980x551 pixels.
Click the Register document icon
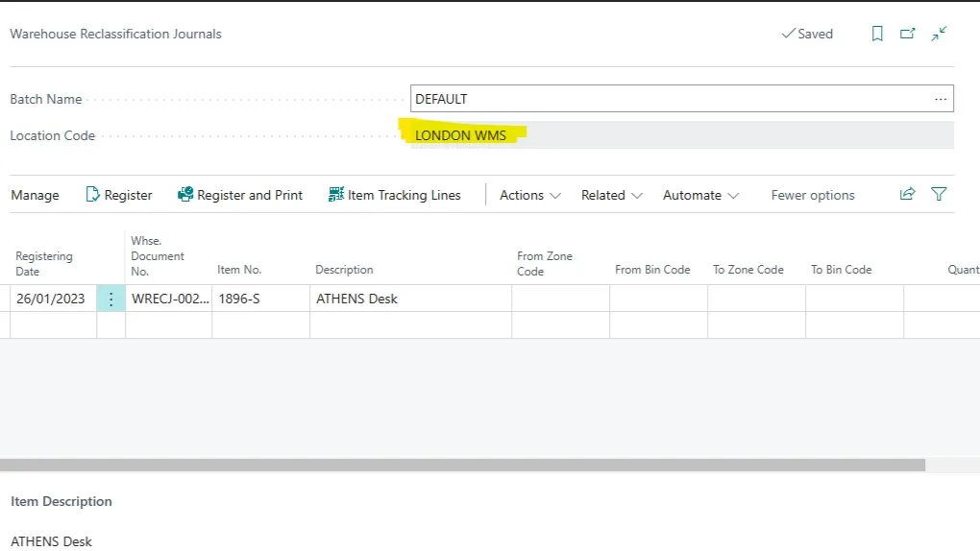tap(92, 195)
